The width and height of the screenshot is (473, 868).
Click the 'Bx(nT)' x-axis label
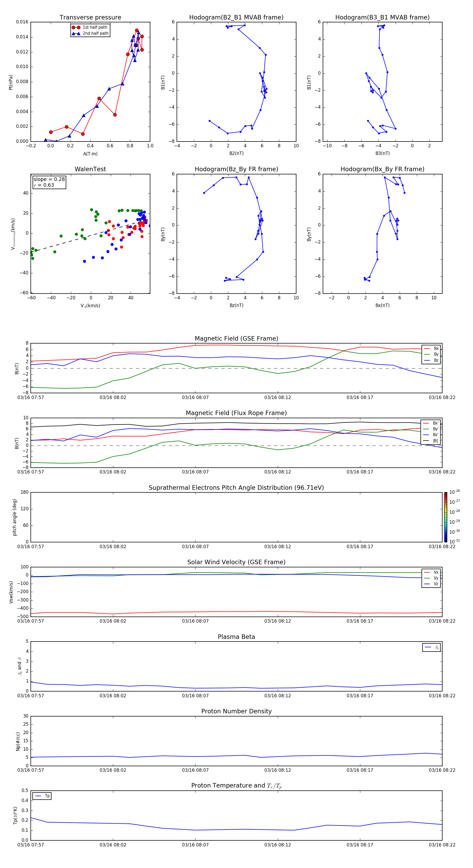point(382,305)
